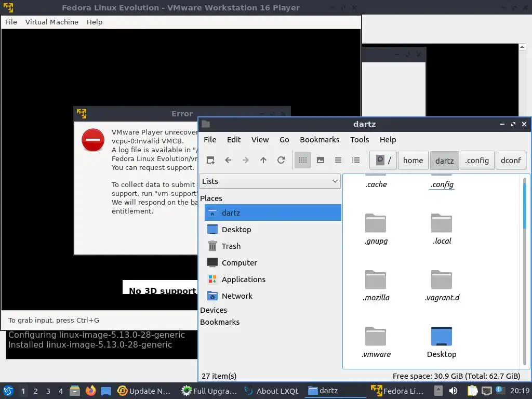Viewport: 532px width, 399px height.
Task: Click the scroll up arrow in background window
Action: 522,47
